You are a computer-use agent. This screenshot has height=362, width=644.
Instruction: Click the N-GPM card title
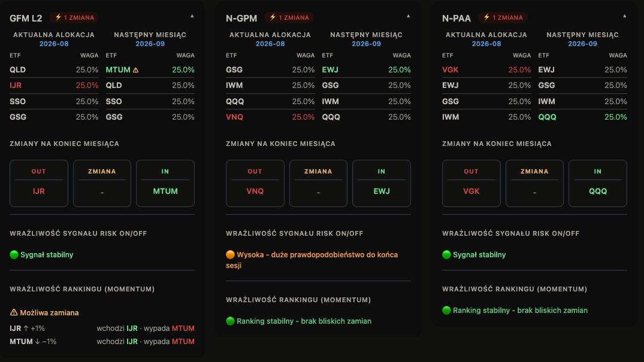pyautogui.click(x=241, y=19)
